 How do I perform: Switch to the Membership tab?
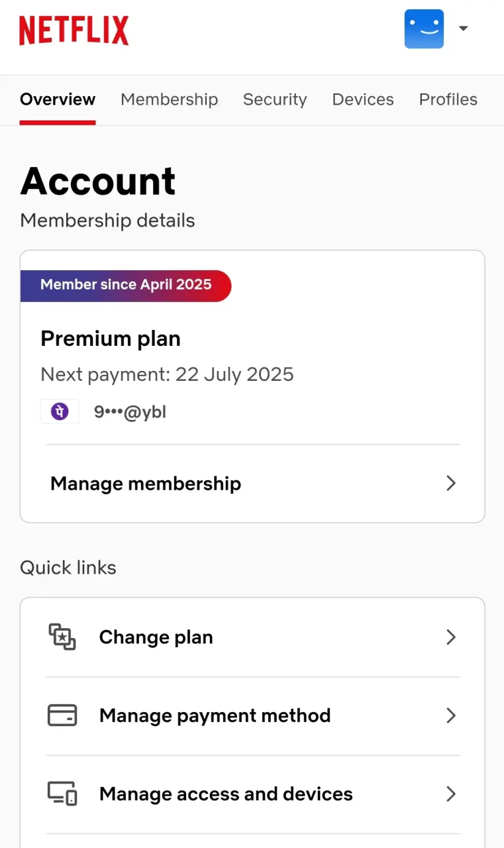click(169, 99)
